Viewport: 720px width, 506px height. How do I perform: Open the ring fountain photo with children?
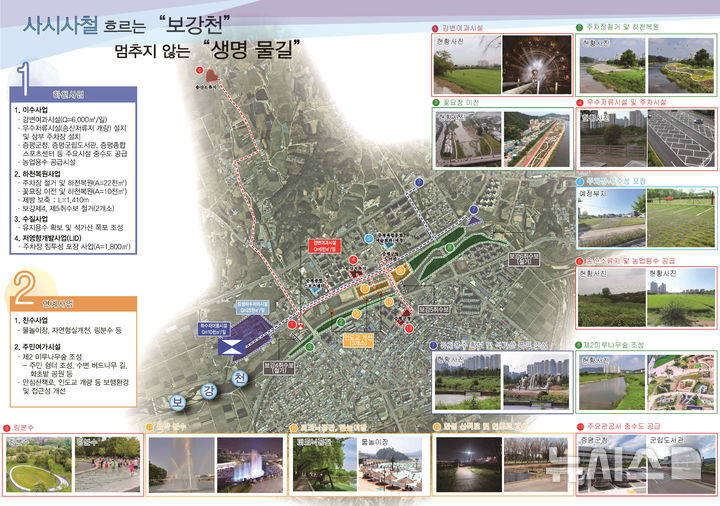[x=107, y=465]
